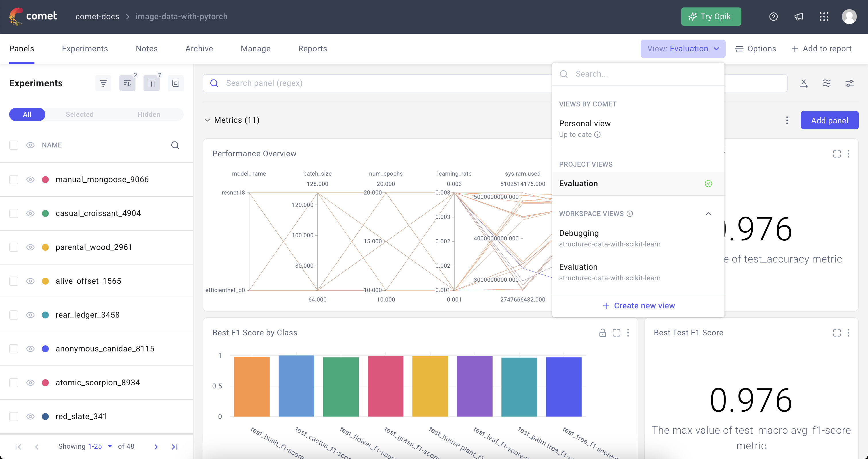Toggle visibility of manual_mongoose_9066 experiment

click(30, 180)
